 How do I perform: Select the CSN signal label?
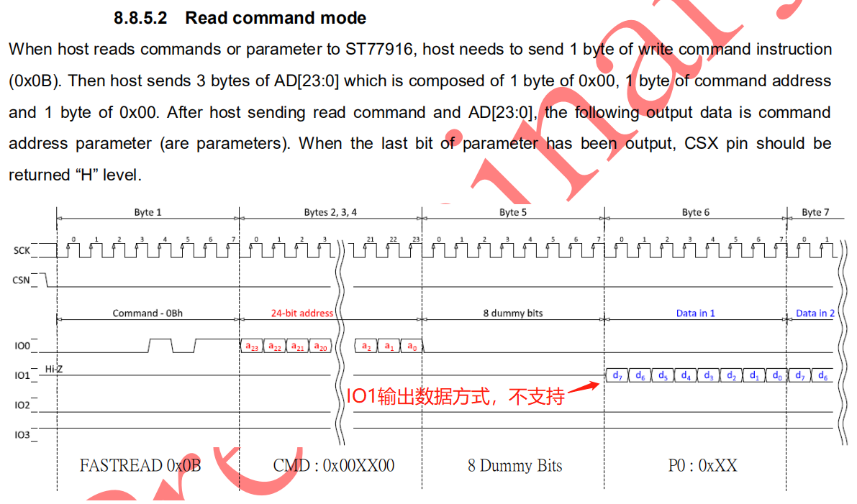pos(22,280)
